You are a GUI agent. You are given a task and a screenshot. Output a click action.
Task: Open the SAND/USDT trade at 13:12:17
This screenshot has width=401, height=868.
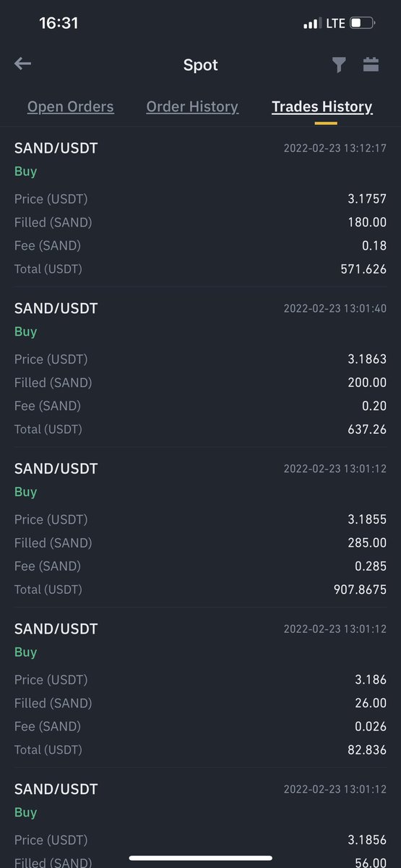[x=200, y=208]
